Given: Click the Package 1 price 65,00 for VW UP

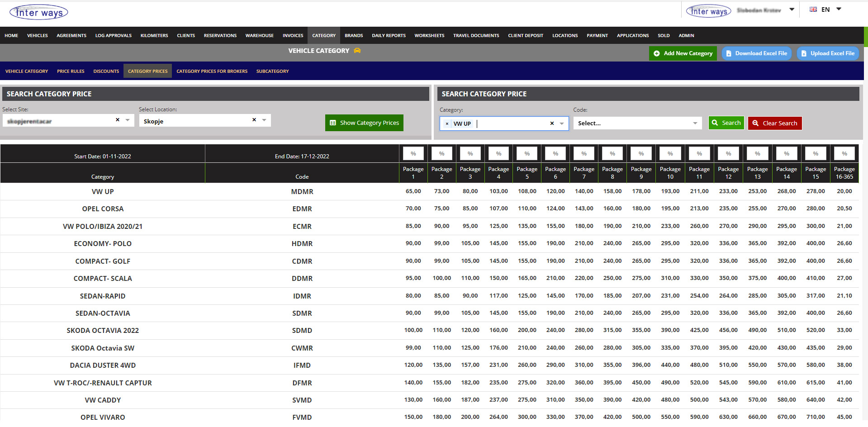Looking at the screenshot, I should click(x=413, y=191).
